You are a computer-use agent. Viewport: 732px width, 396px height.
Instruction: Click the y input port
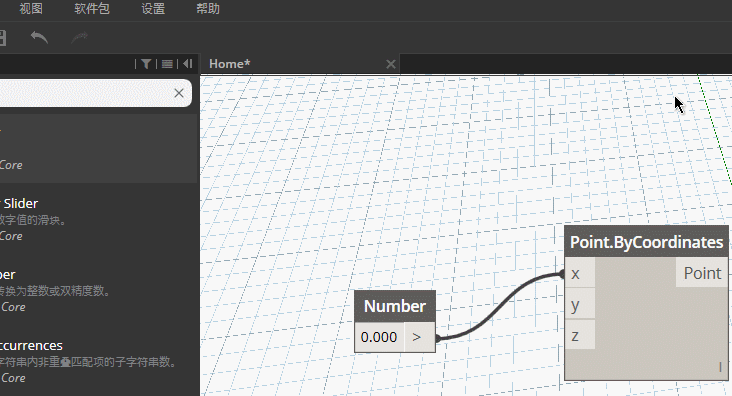tap(580, 304)
